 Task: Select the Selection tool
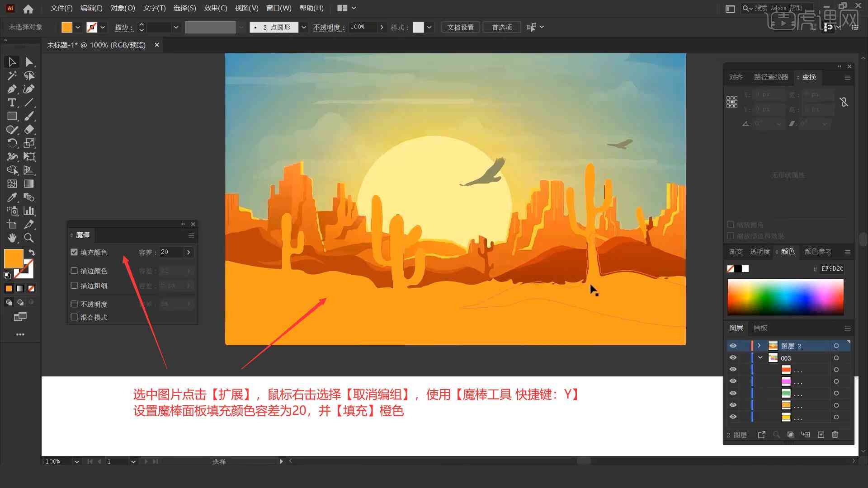(x=11, y=61)
